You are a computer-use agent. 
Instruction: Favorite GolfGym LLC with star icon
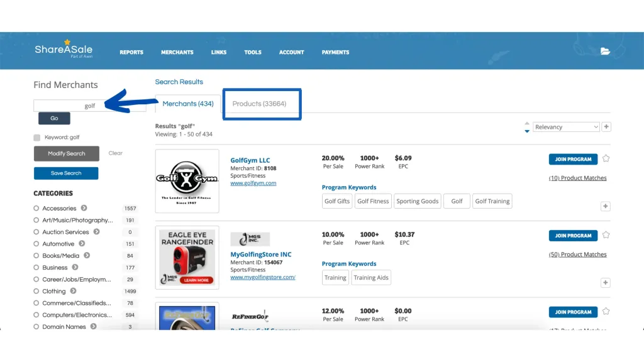click(606, 158)
